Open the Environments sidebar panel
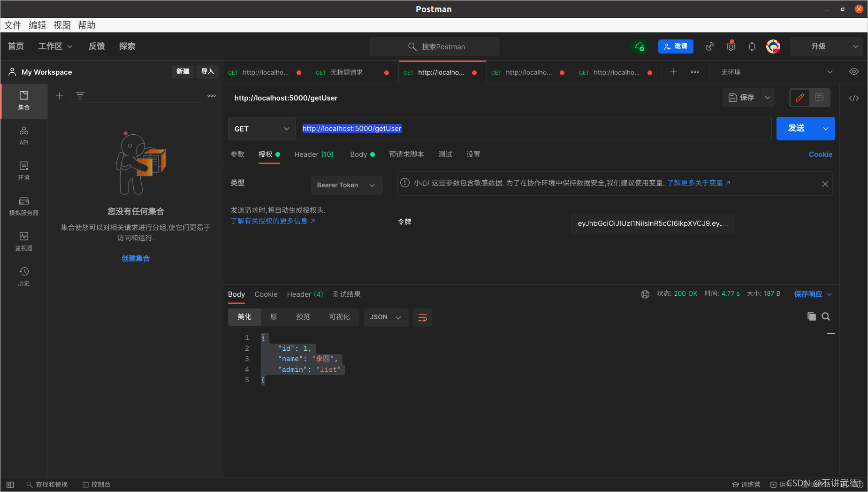The height and width of the screenshot is (492, 868). tap(24, 171)
